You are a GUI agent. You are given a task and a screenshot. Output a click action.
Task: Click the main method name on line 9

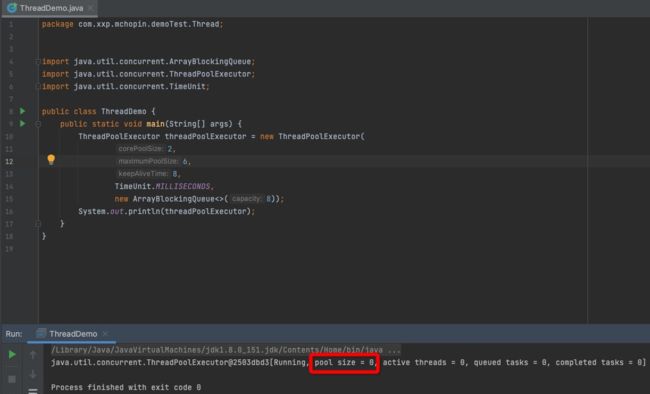tap(155, 124)
